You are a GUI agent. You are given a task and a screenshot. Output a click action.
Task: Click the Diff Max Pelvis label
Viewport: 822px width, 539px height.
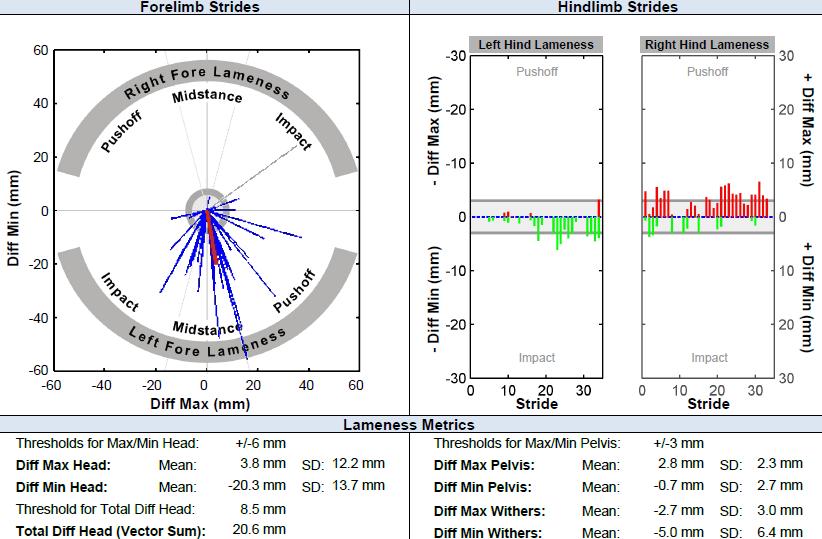point(484,465)
